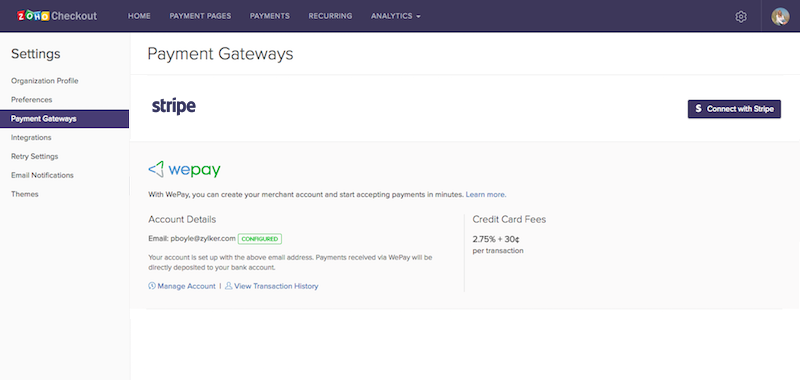Select Retry Settings in sidebar
800x380 pixels.
(x=35, y=156)
